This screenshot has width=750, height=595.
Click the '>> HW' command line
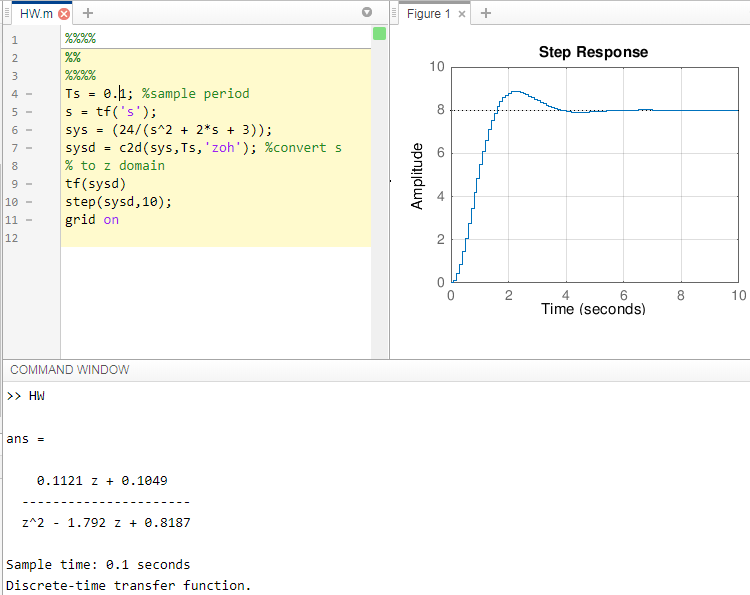[26, 396]
